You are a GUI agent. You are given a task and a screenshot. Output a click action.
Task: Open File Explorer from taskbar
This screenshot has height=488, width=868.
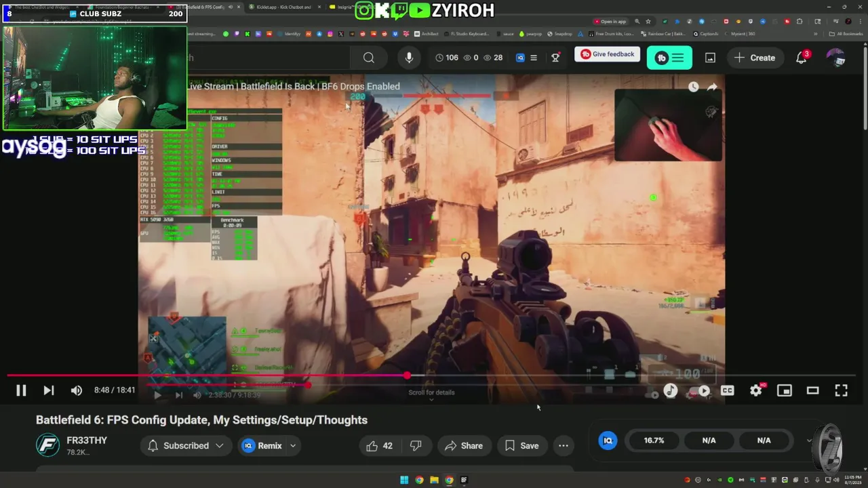434,480
